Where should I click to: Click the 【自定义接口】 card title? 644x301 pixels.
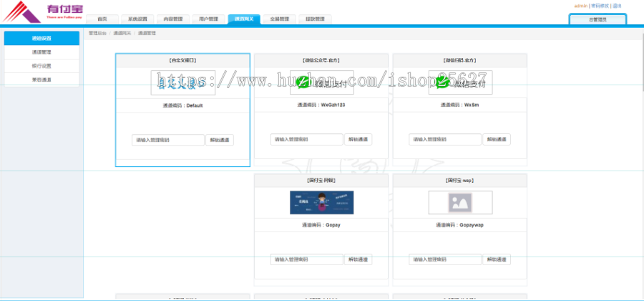pos(182,60)
